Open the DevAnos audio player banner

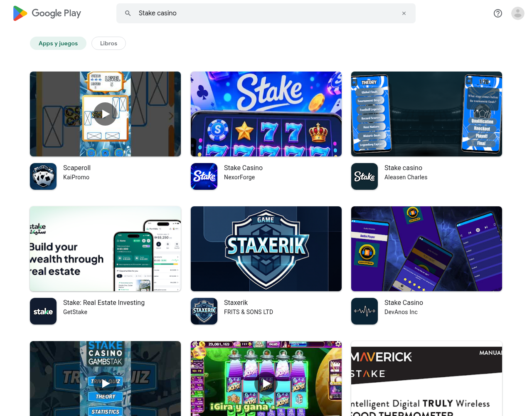426,249
